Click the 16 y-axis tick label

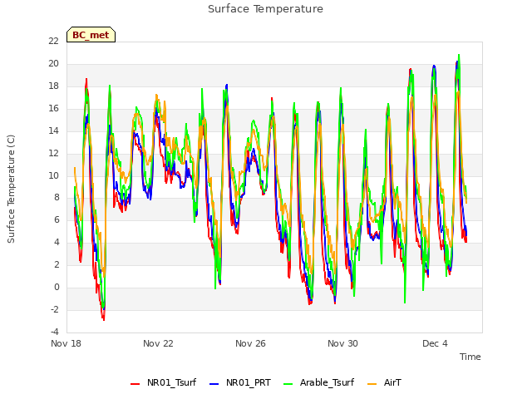[x=53, y=108]
